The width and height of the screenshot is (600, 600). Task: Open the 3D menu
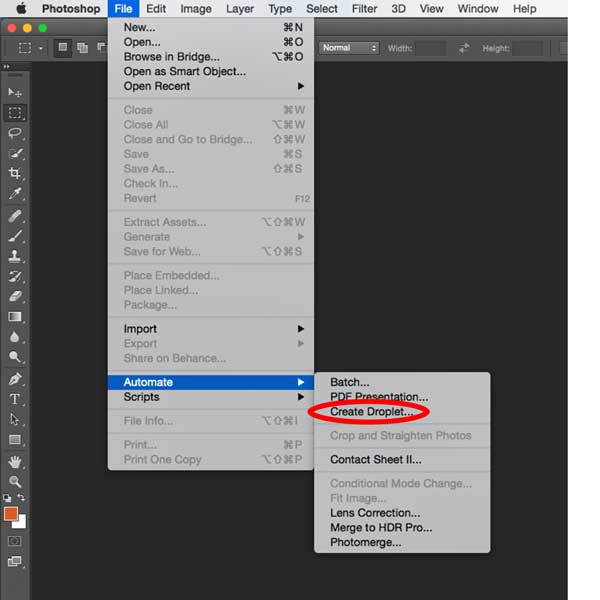tap(398, 8)
